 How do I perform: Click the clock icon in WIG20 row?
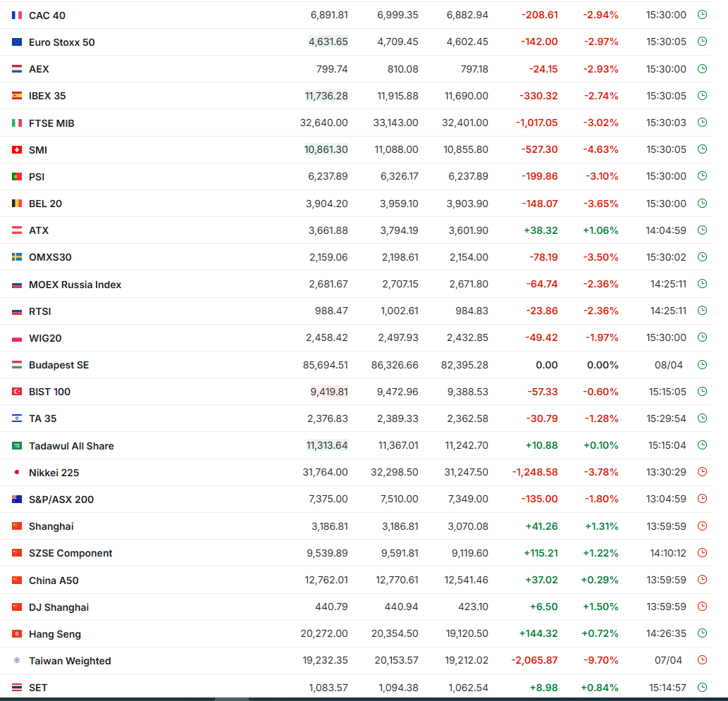703,337
